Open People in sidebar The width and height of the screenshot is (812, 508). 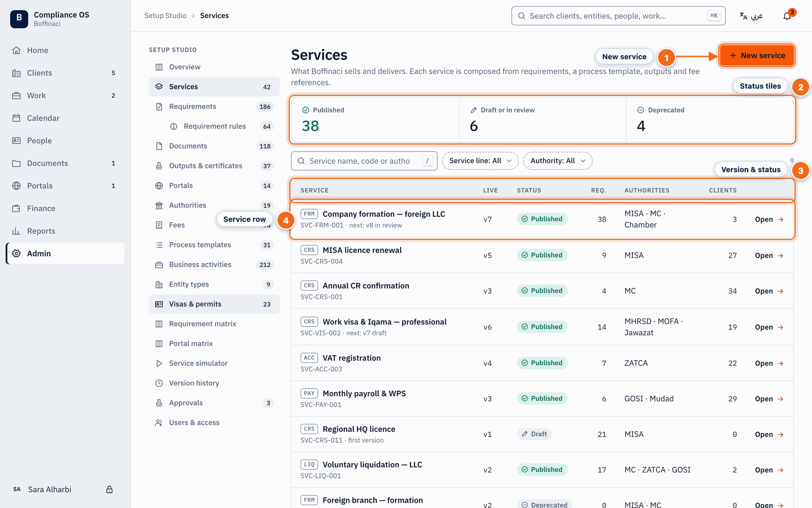click(65, 141)
